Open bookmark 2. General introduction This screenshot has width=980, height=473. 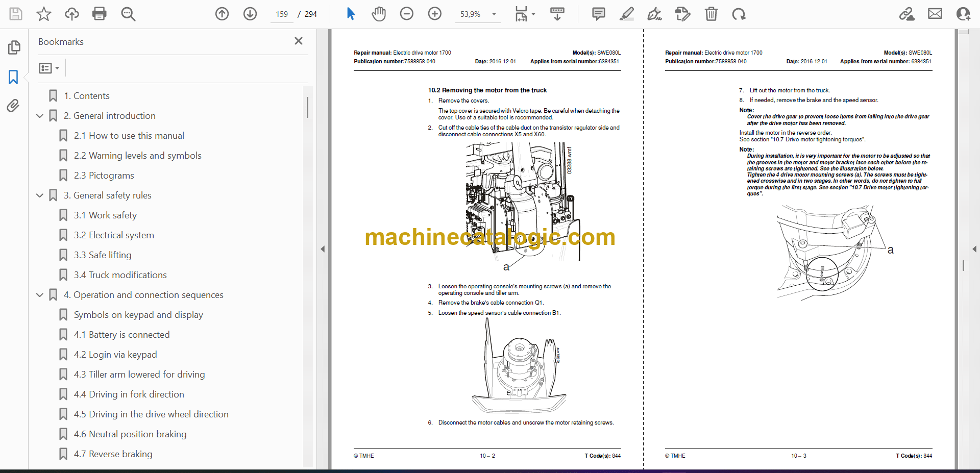[109, 116]
